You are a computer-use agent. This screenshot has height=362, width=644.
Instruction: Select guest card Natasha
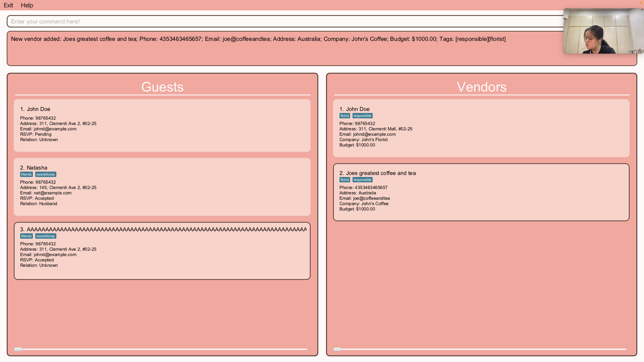coord(162,187)
